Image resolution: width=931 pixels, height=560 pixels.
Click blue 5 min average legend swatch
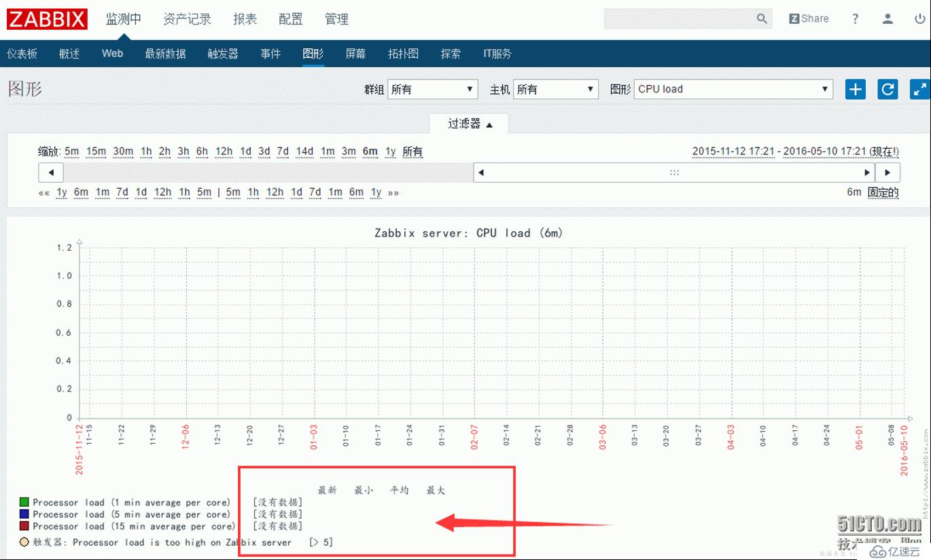point(24,514)
